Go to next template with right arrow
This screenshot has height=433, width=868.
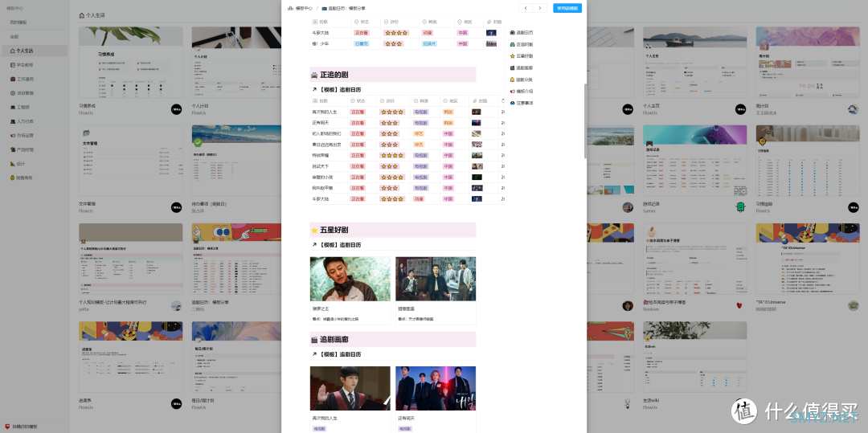click(x=540, y=8)
